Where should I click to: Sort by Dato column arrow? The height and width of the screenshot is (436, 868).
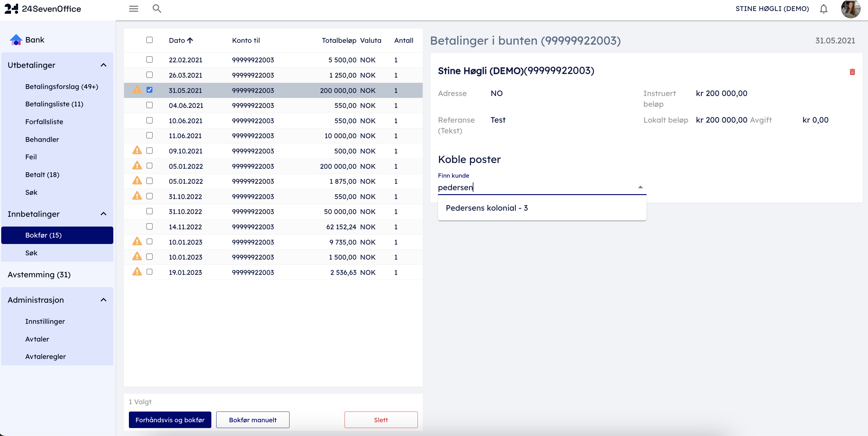[190, 40]
